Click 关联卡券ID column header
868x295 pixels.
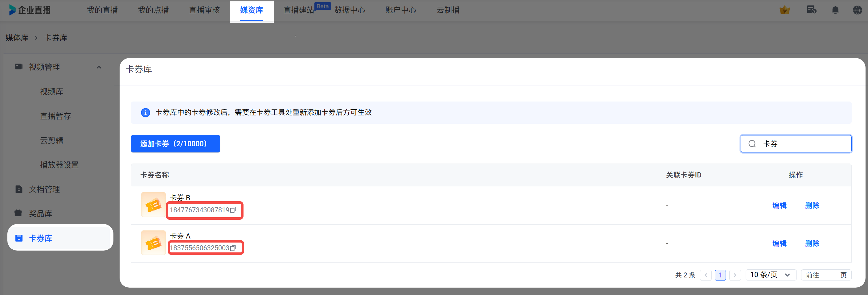[x=684, y=175]
